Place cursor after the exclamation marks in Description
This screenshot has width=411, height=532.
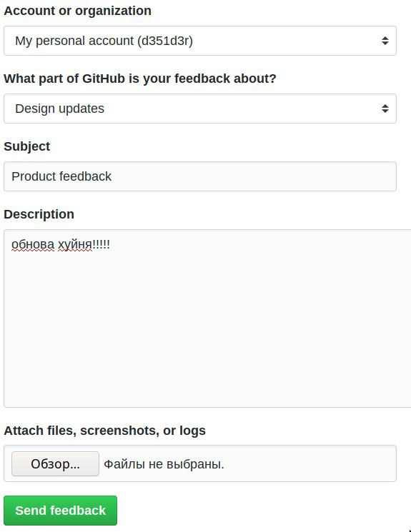tap(111, 244)
